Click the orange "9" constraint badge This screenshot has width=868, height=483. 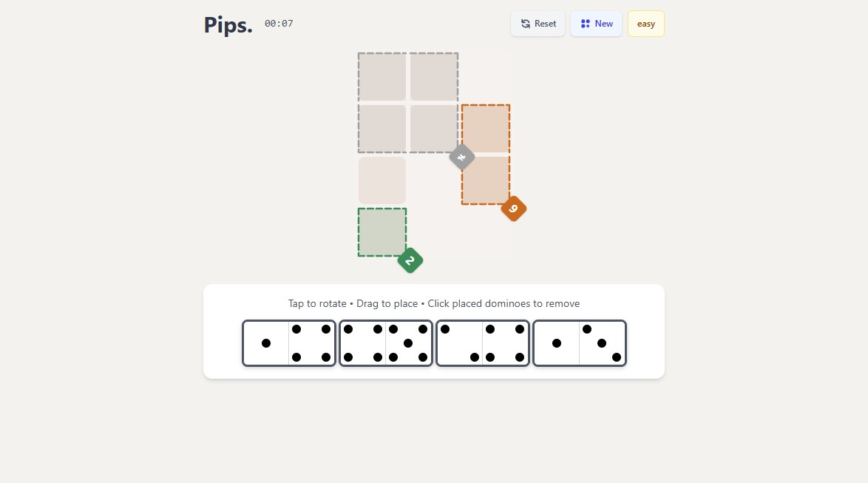pyautogui.click(x=513, y=209)
